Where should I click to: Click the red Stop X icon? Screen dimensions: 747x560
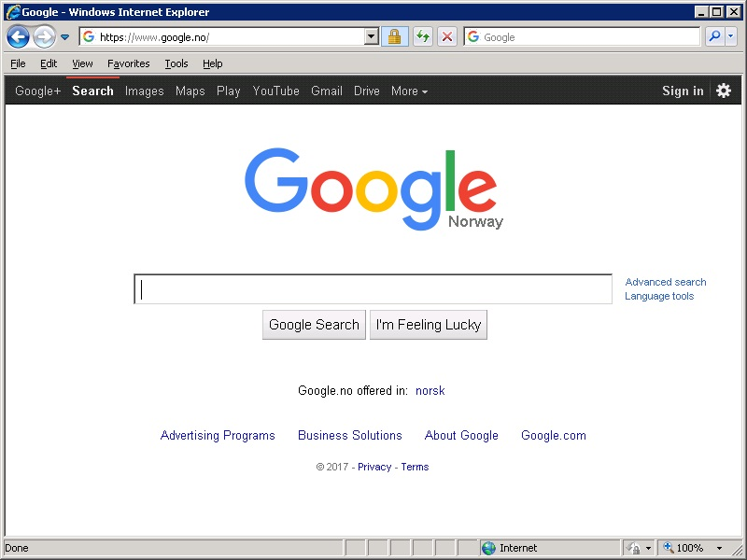coord(447,36)
